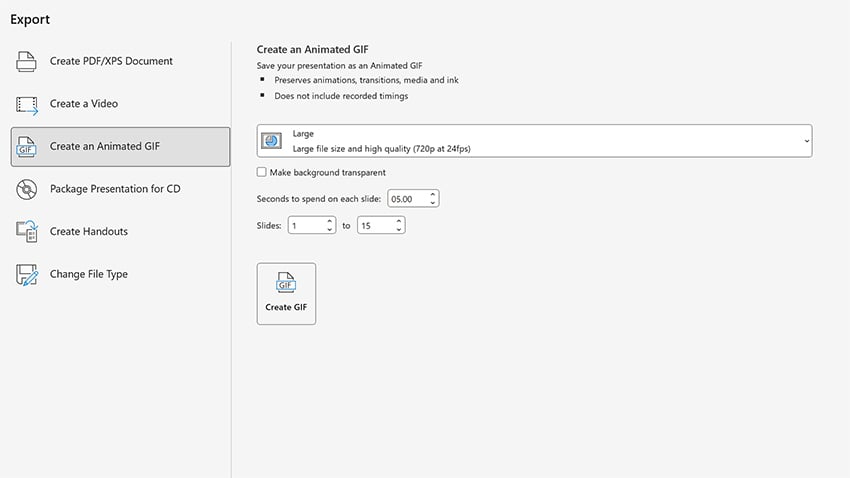Decrease seconds to spend on each slide
Viewport: 850px width, 478px height.
coord(432,203)
